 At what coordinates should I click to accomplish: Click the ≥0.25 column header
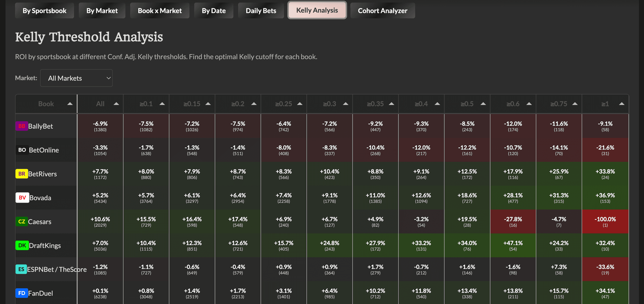283,104
